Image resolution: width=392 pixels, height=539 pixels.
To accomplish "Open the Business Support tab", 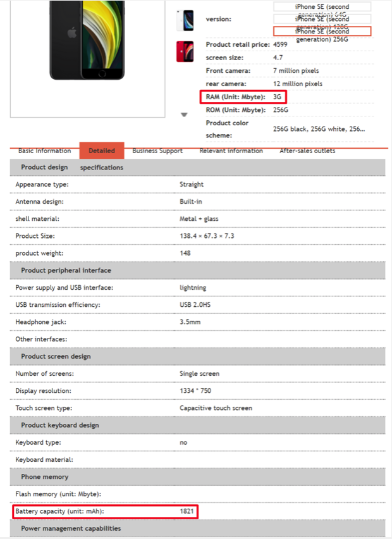I will (157, 151).
